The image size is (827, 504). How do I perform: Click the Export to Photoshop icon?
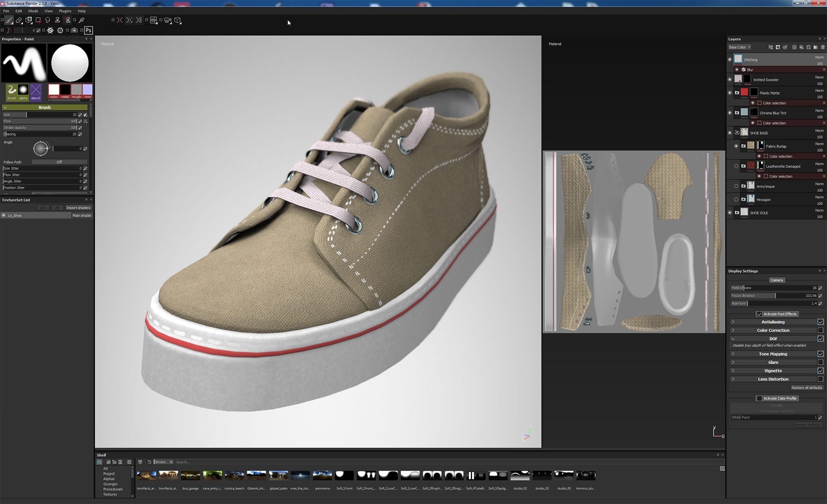(x=88, y=30)
